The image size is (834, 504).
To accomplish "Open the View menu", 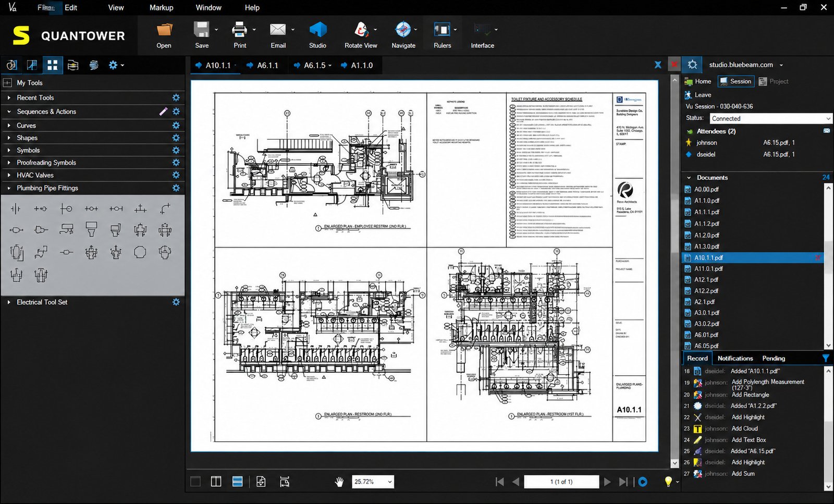I will coord(116,7).
